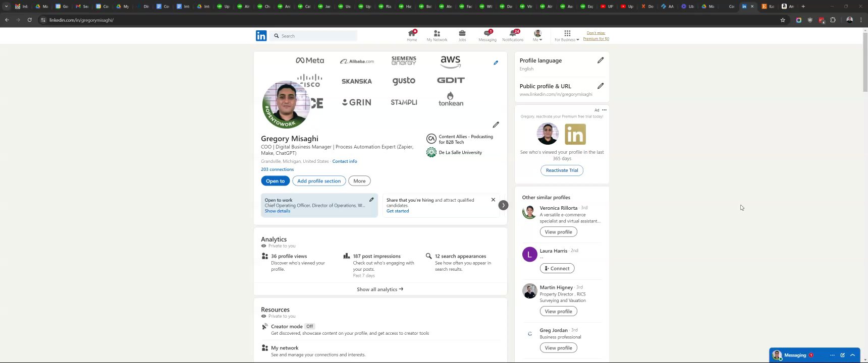Click the LinkedIn search field
868x363 pixels.
tap(313, 36)
